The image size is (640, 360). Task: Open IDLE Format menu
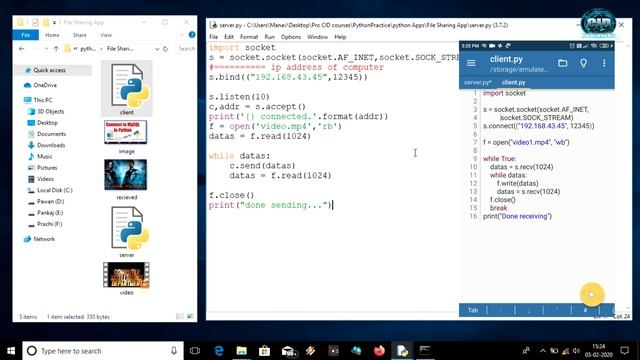[x=249, y=37]
